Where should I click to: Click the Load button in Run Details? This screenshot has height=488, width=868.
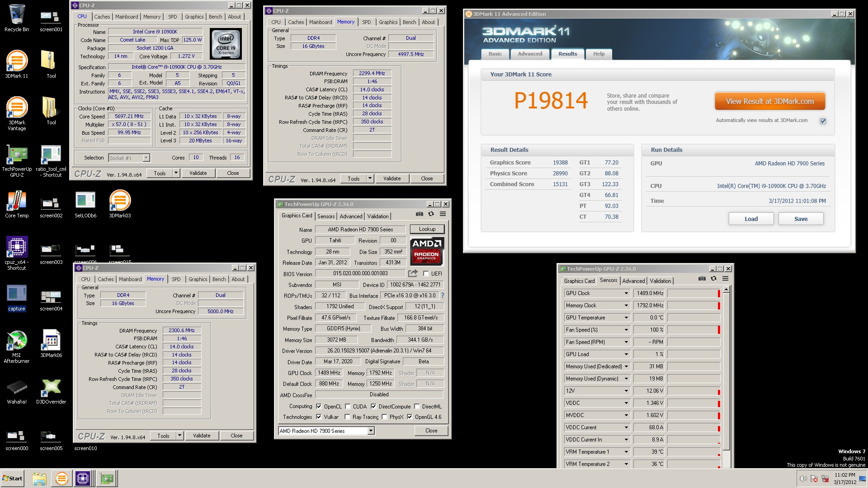(x=751, y=219)
